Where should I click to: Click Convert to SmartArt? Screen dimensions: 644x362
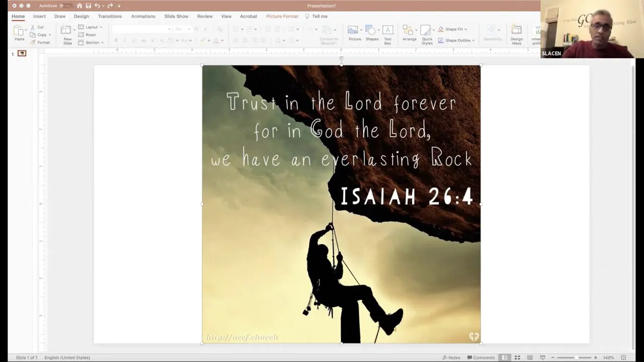pos(329,35)
